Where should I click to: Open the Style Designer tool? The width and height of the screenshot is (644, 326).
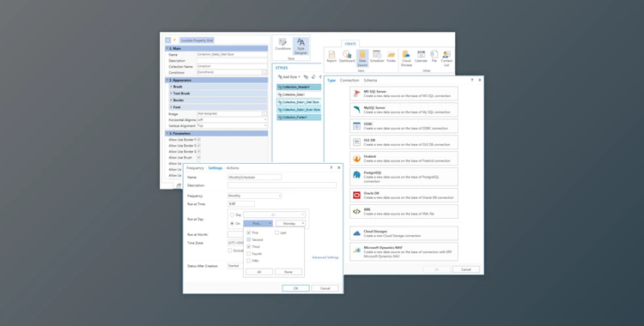click(301, 46)
